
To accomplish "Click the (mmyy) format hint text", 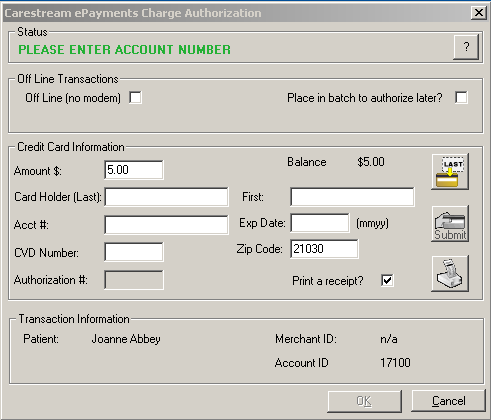I will 372,223.
